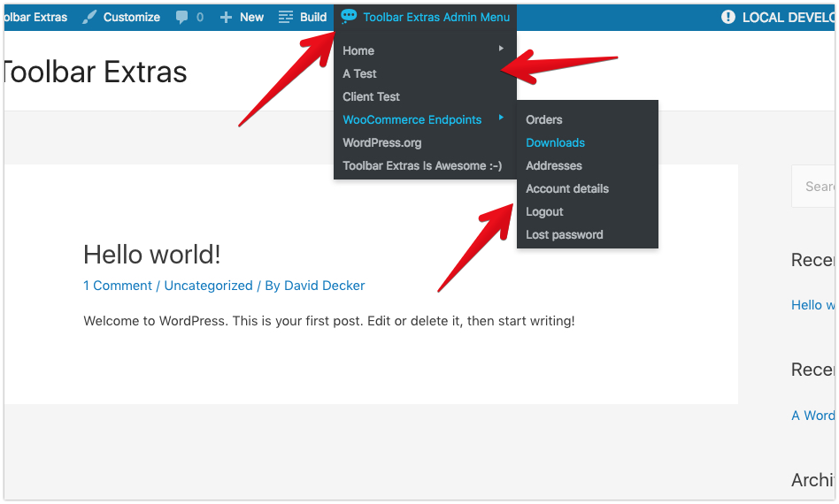The width and height of the screenshot is (839, 504).
Task: Open Toolbar Extras Admin Menu label
Action: coord(436,17)
